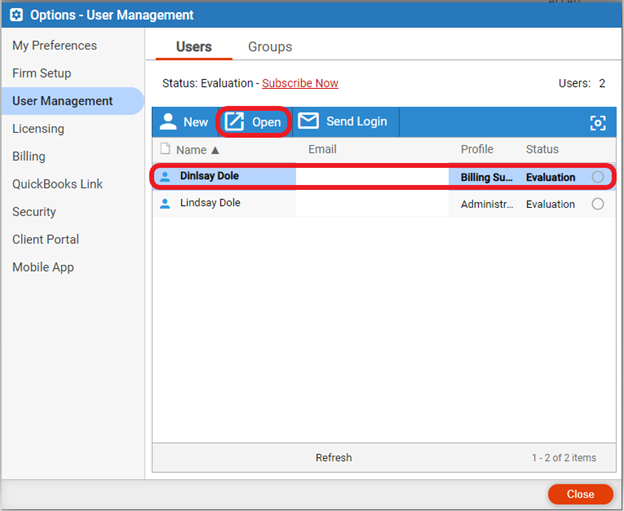Click the Options gear icon in title bar
The width and height of the screenshot is (624, 511).
(16, 15)
